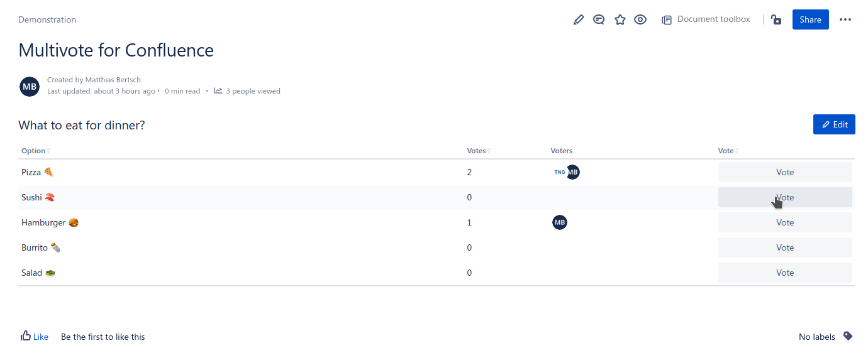
Task: Open the Document toolbox
Action: [x=706, y=19]
